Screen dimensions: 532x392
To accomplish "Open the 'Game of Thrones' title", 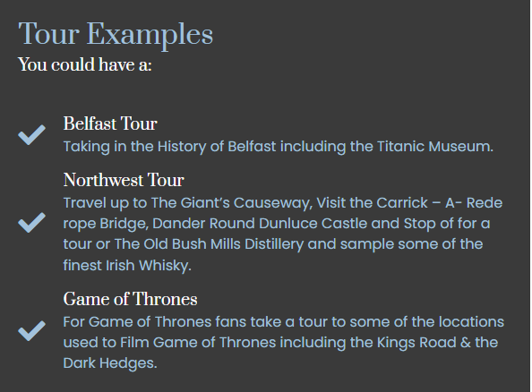I will (x=130, y=299).
